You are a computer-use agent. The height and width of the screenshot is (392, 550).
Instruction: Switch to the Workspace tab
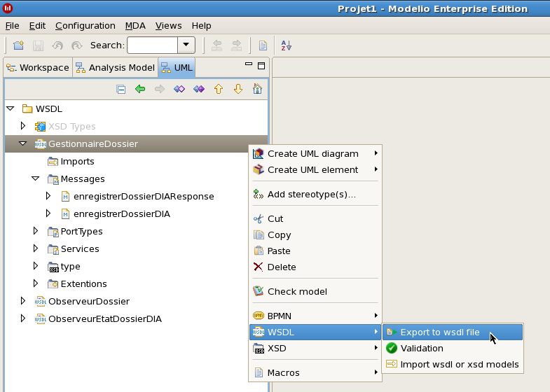[38, 68]
